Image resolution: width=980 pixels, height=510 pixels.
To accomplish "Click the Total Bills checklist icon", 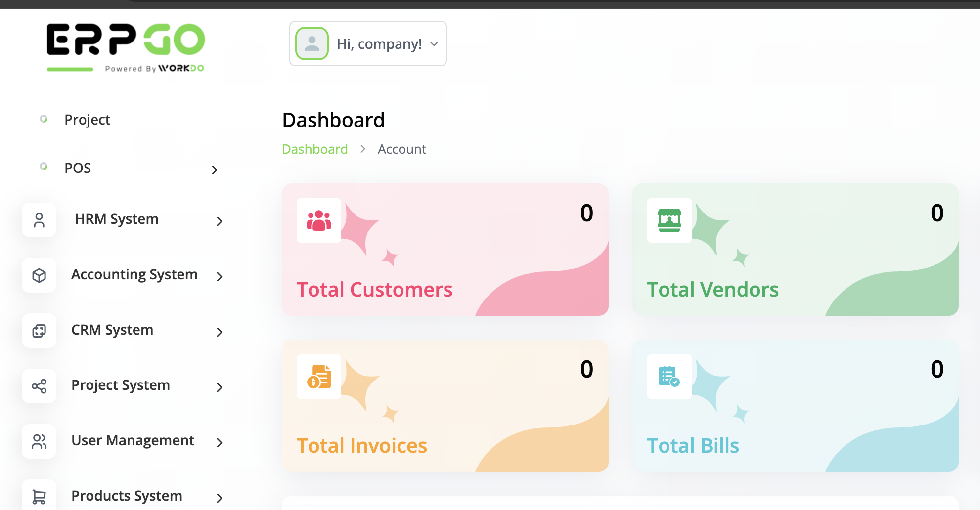I will pyautogui.click(x=669, y=377).
